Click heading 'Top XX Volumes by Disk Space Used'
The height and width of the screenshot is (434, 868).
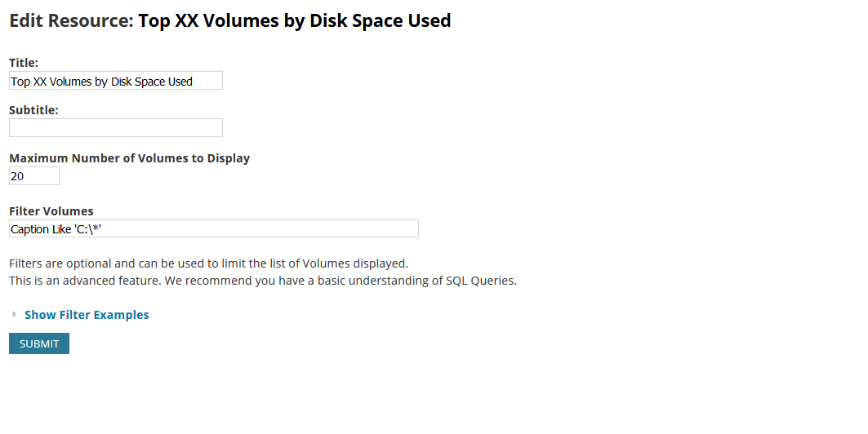(x=294, y=20)
